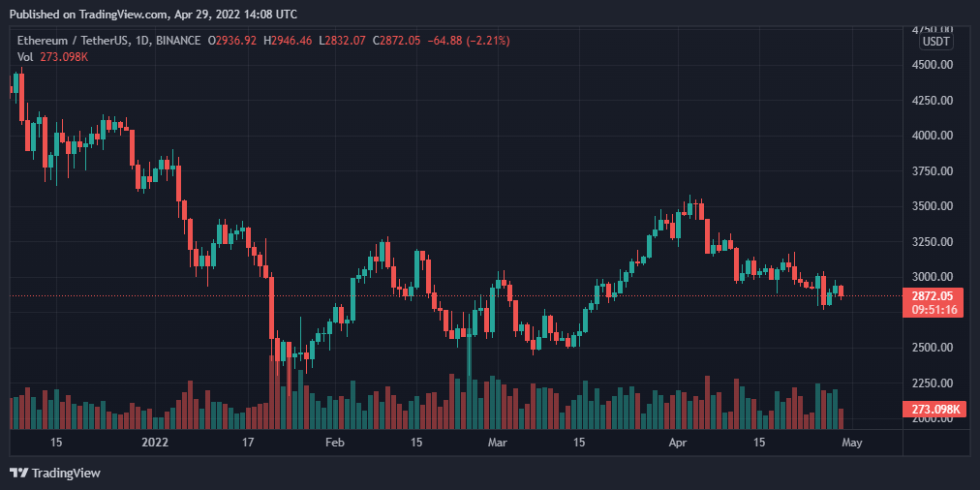This screenshot has height=490, width=980.
Task: Click the TradingView logo icon
Action: 19,474
